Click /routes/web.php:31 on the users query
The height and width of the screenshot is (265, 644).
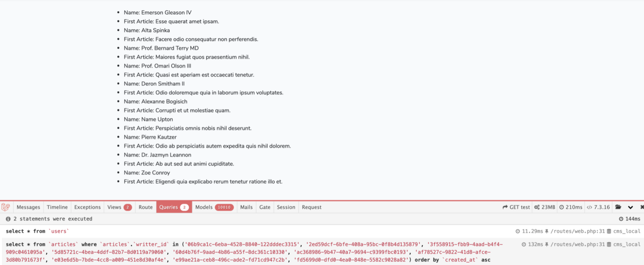coord(578,231)
